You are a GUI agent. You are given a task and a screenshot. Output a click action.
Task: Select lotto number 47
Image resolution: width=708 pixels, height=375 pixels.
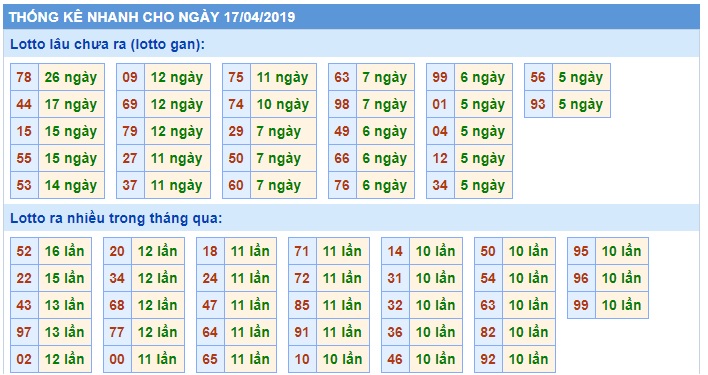pyautogui.click(x=210, y=305)
